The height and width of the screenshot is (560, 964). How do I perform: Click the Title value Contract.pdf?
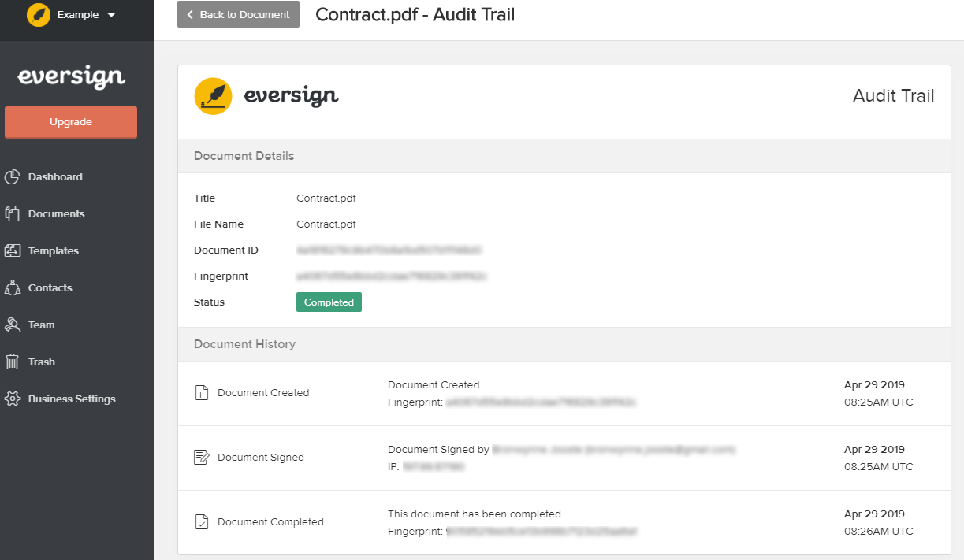click(x=326, y=198)
